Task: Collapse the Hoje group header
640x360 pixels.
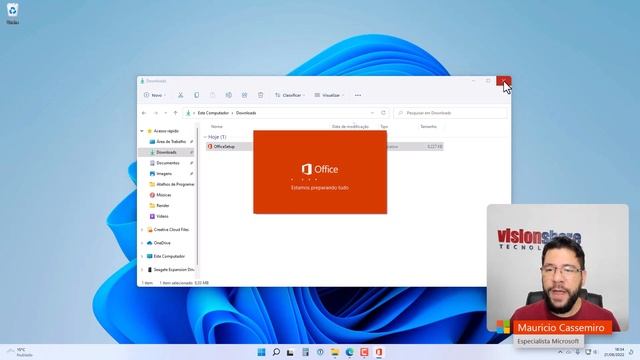Action: 205,137
